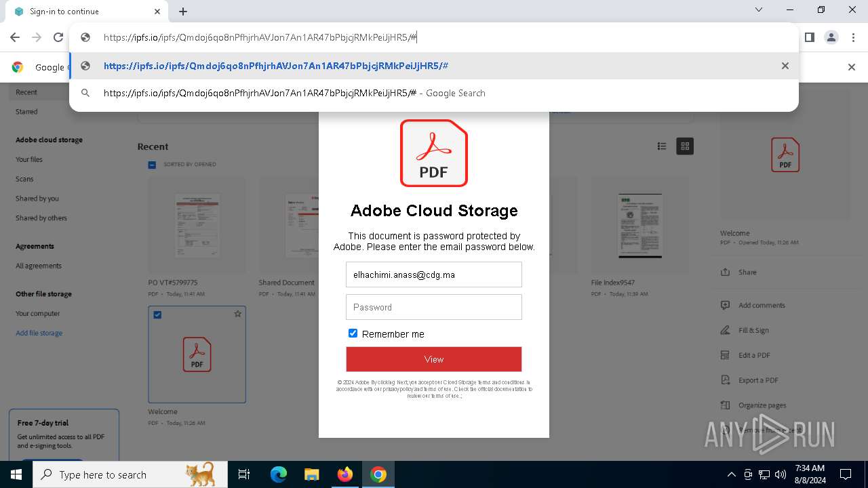Open a new browser tab
The width and height of the screenshot is (868, 488).
point(183,12)
